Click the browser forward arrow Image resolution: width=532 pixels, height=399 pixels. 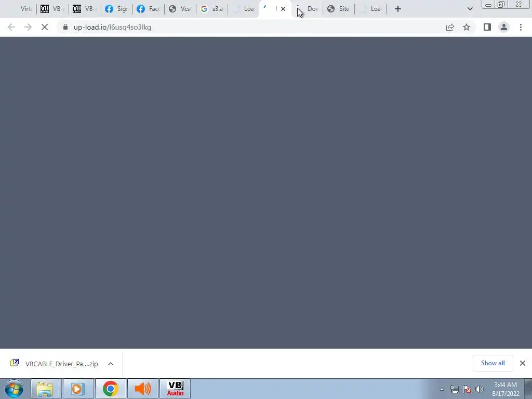pyautogui.click(x=28, y=27)
